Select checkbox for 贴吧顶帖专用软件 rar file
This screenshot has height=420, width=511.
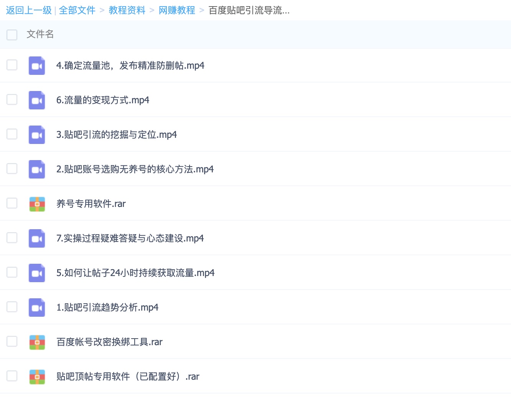coord(12,376)
